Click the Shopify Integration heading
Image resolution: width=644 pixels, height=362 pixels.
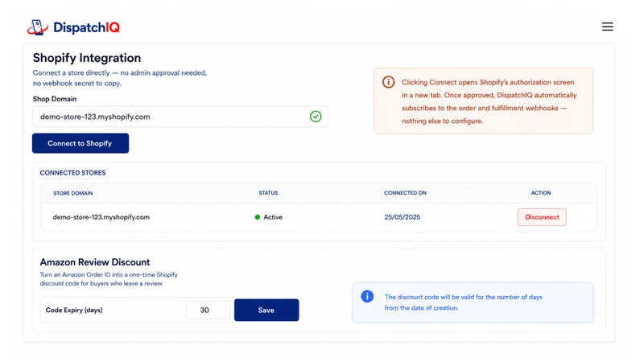[x=87, y=58]
